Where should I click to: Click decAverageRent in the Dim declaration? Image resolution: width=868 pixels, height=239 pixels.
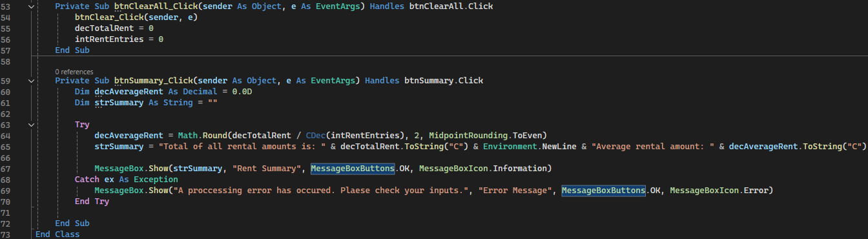point(129,92)
